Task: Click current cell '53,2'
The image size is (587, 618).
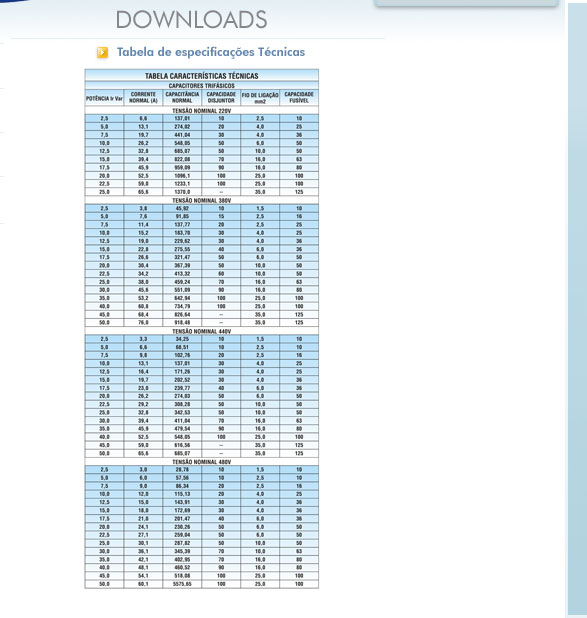Action: click(143, 298)
